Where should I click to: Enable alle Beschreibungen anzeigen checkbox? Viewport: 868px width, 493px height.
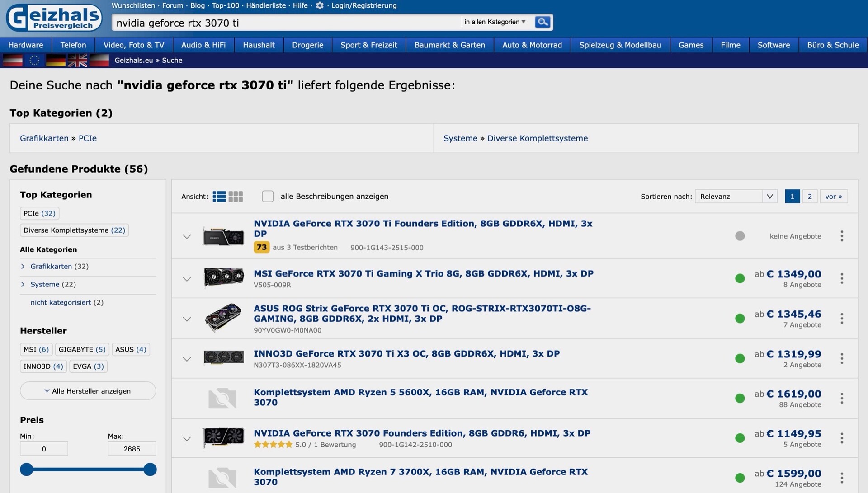268,197
